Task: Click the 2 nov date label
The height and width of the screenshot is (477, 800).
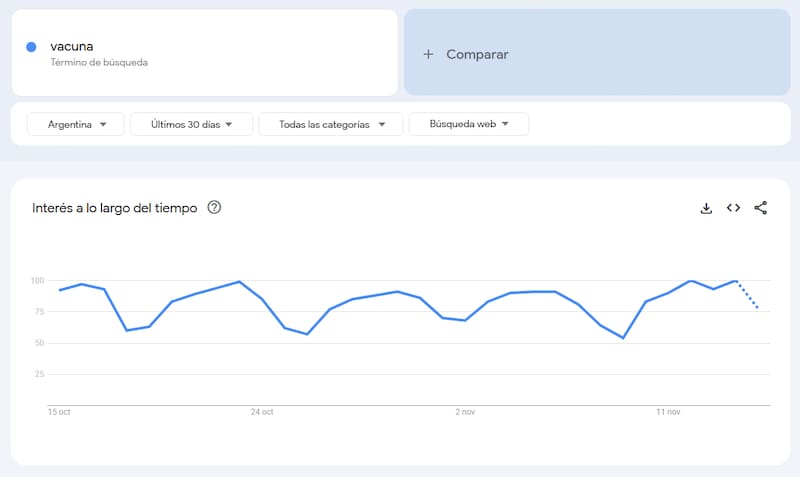Action: point(465,411)
